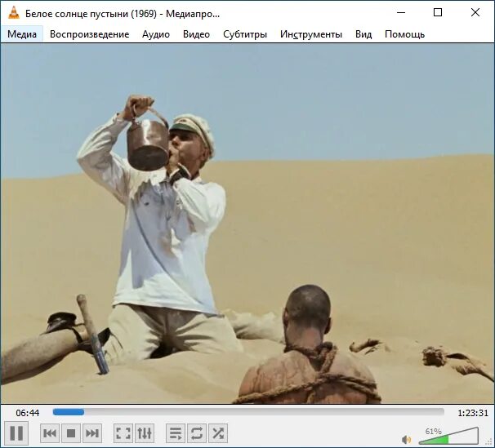Open the Медиа menu
The image size is (495, 448).
pos(22,34)
